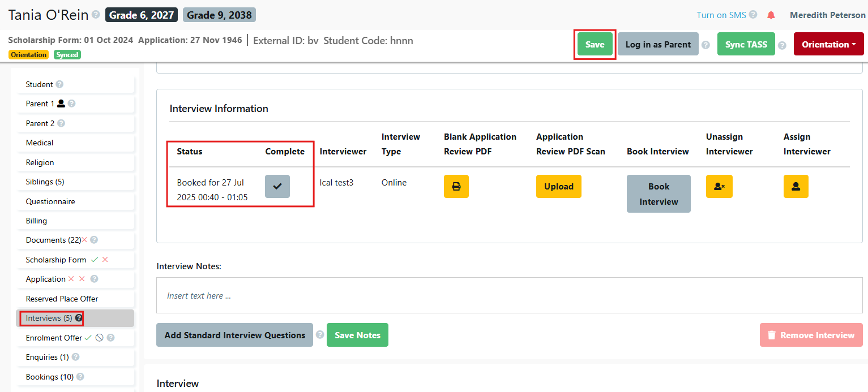Click the notification bell icon
868x392 pixels.
point(771,15)
